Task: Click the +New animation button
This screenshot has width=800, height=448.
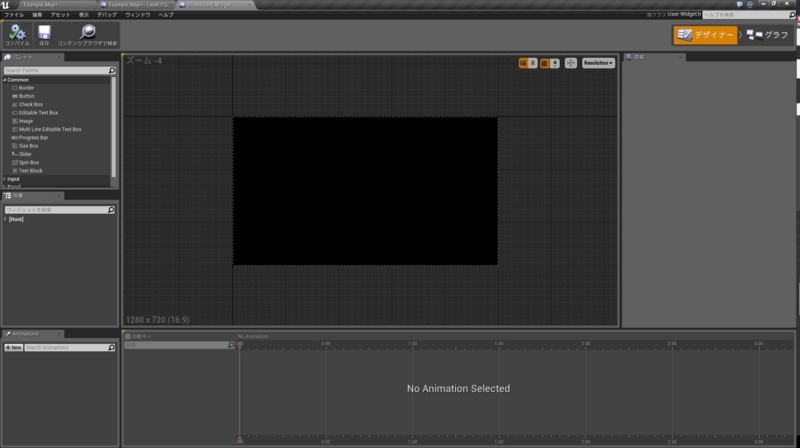Action: tap(13, 347)
